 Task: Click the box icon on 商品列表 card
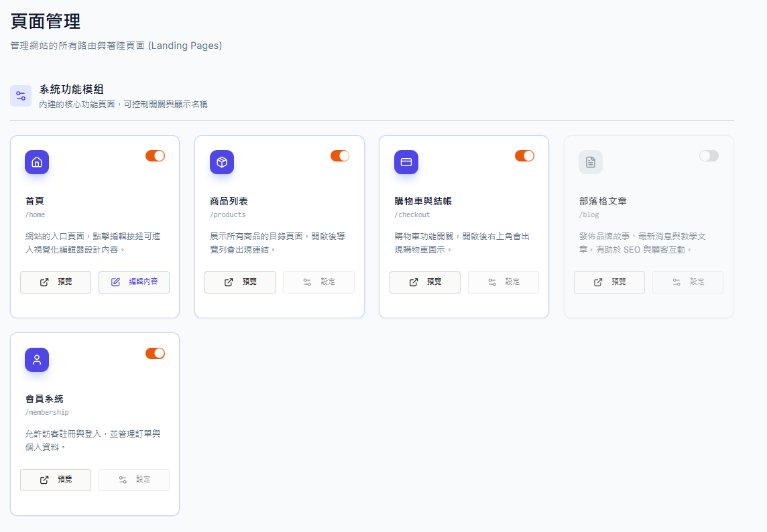pyautogui.click(x=222, y=162)
